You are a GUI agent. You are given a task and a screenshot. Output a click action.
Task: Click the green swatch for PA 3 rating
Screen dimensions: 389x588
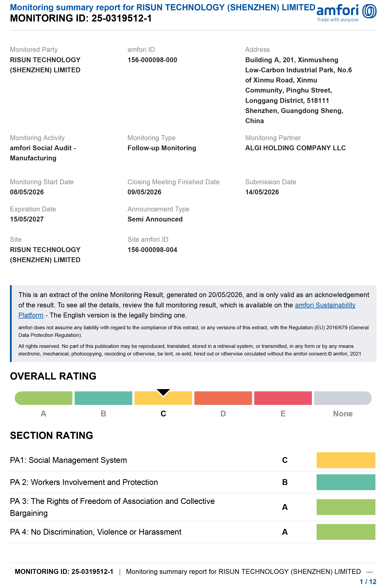point(346,507)
